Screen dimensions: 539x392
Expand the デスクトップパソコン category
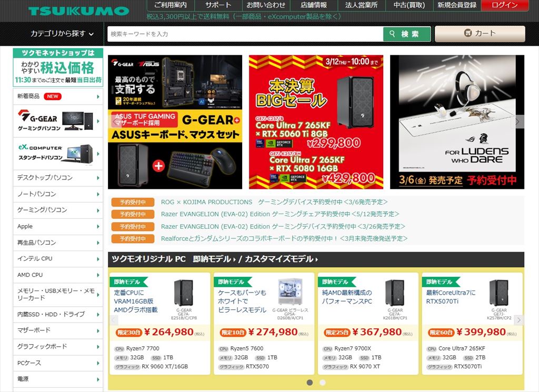58,178
